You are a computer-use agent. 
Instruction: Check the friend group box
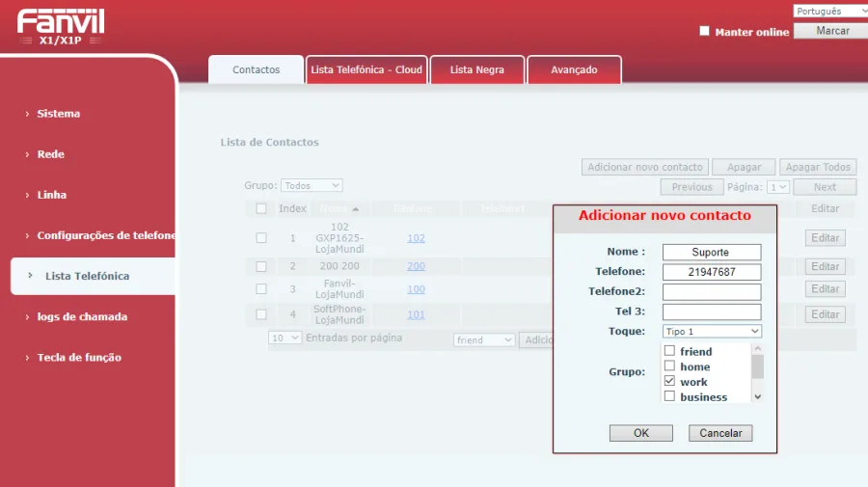point(670,350)
